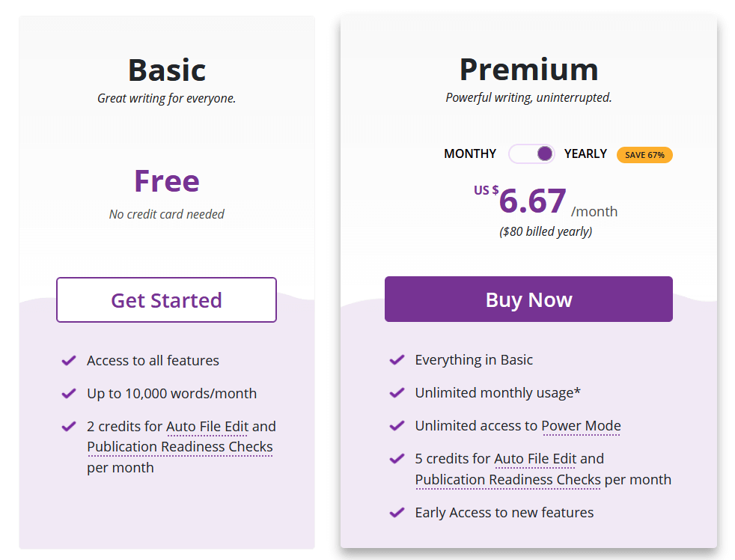The image size is (735, 560).
Task: Open Publication Readiness Checks link in Premium plan
Action: [507, 480]
